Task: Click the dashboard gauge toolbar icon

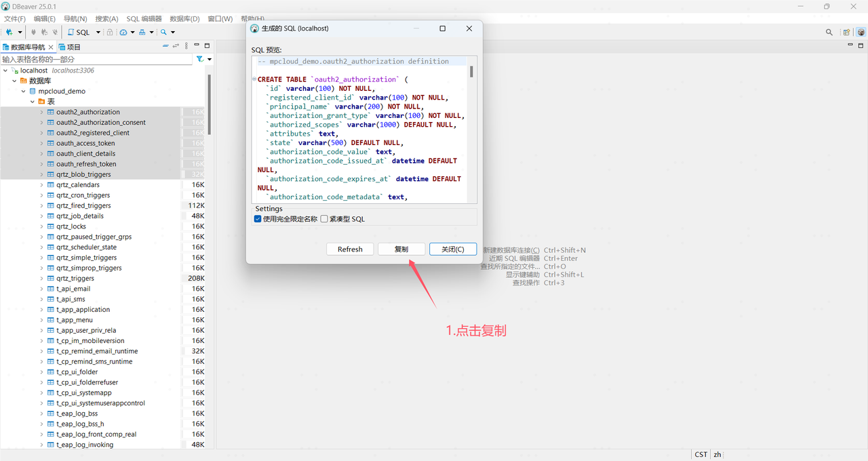Action: pos(123,32)
